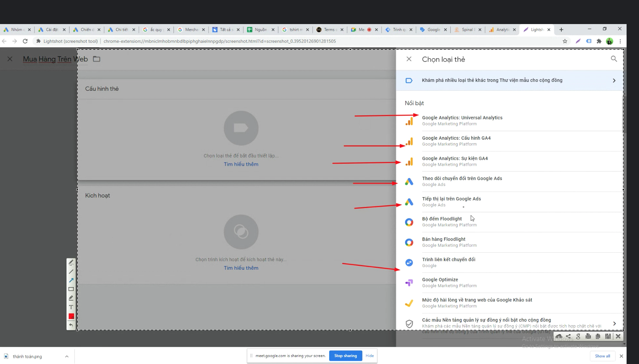The width and height of the screenshot is (639, 364).
Task: Select the Lightshot blue arrow tool
Action: (71, 280)
